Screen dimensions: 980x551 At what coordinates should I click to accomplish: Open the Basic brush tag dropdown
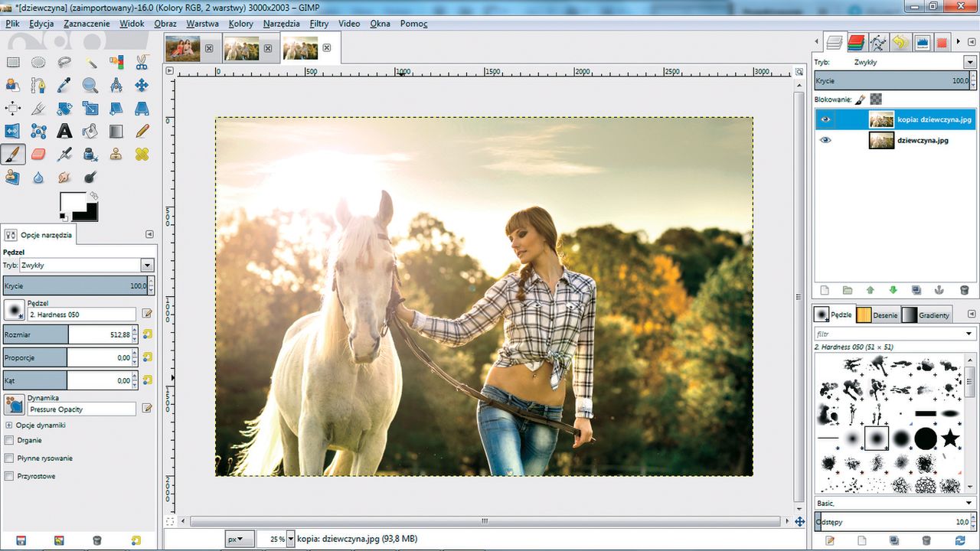969,503
